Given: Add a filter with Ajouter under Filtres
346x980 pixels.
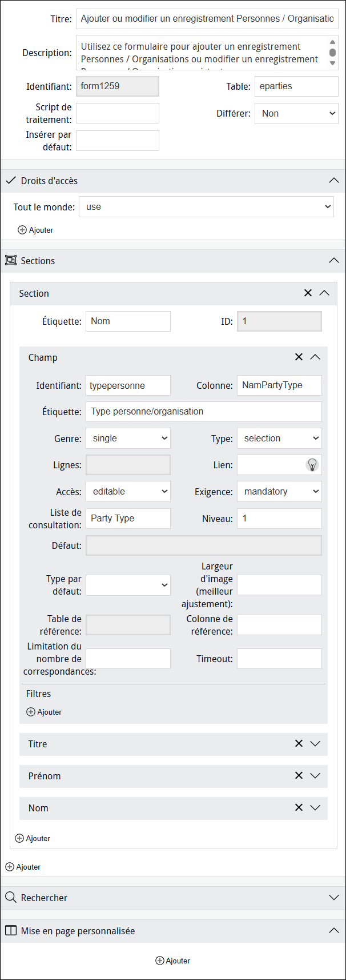Looking at the screenshot, I should click(x=44, y=712).
